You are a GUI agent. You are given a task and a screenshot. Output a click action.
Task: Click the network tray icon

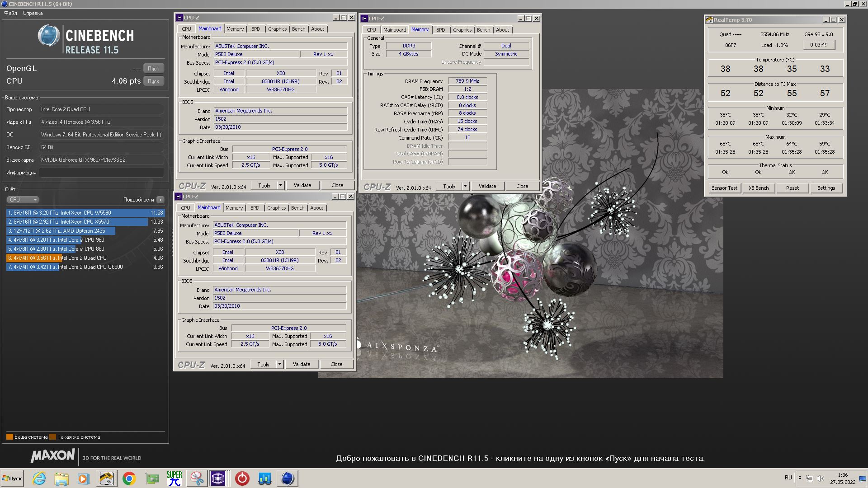click(810, 479)
